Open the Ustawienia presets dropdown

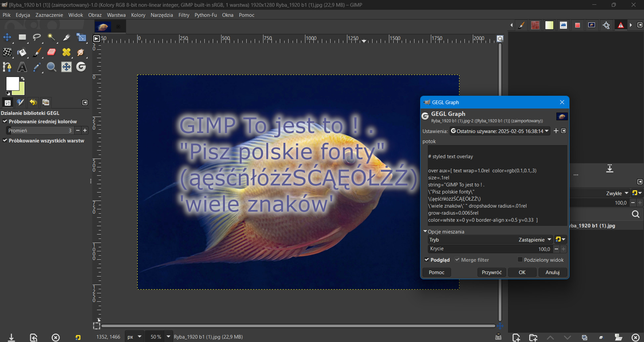pyautogui.click(x=500, y=131)
